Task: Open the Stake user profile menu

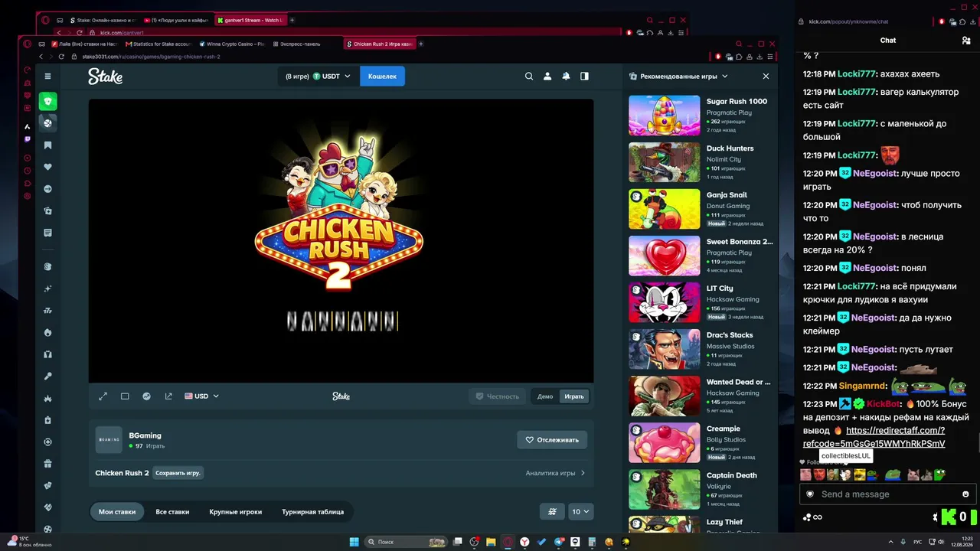Action: (x=547, y=76)
